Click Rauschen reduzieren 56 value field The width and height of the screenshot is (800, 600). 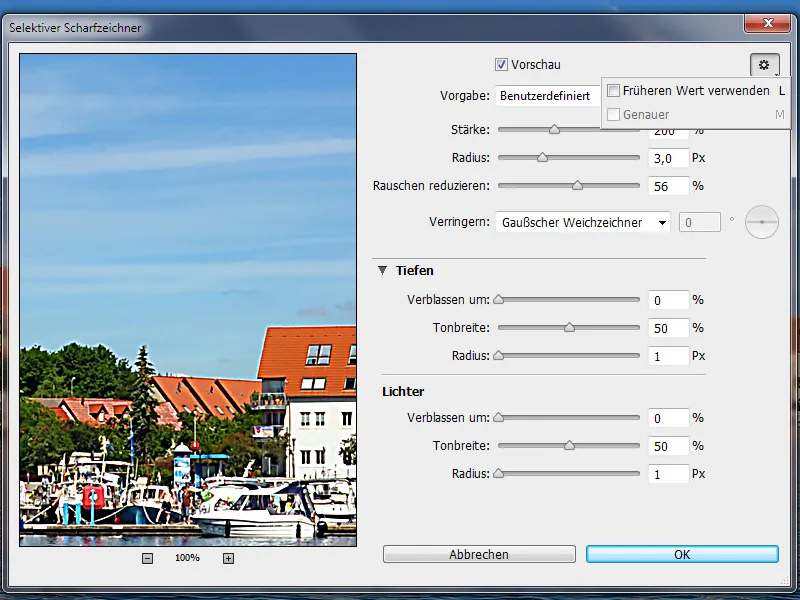point(668,186)
